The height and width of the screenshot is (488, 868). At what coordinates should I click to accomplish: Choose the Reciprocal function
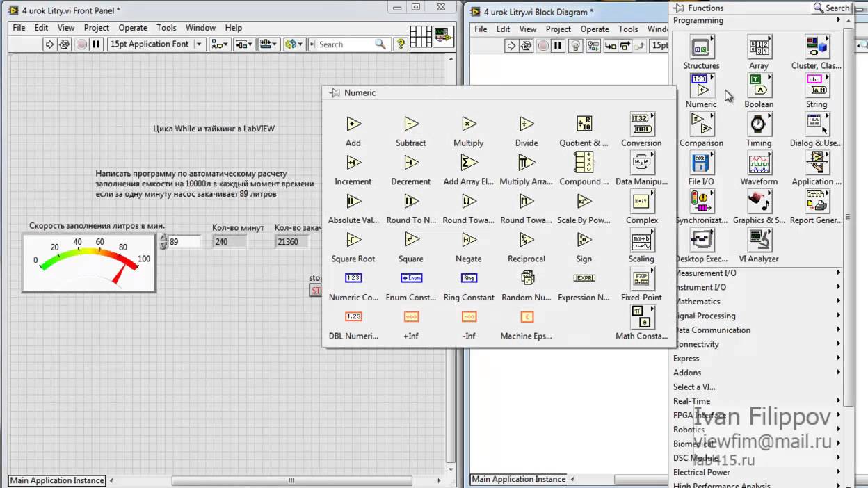pos(527,240)
